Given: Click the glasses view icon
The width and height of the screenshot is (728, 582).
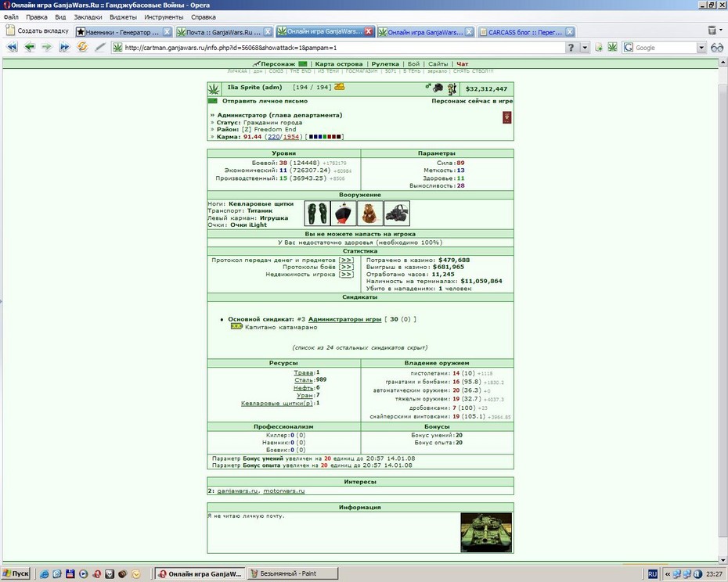Looking at the screenshot, I should pyautogui.click(x=717, y=48).
